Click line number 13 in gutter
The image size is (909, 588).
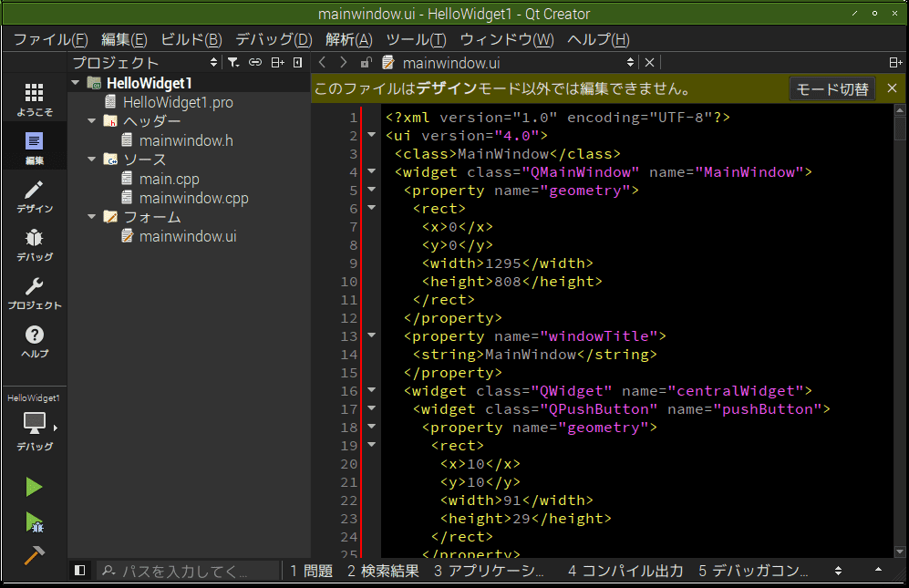[349, 336]
